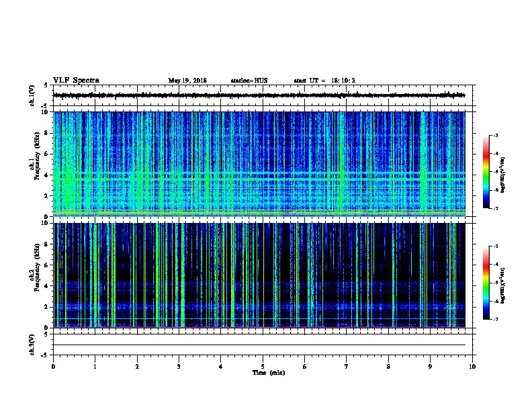This screenshot has height=411, width=532.
Task: Click the 'ch.3(V)' axis label
Action: click(32, 345)
